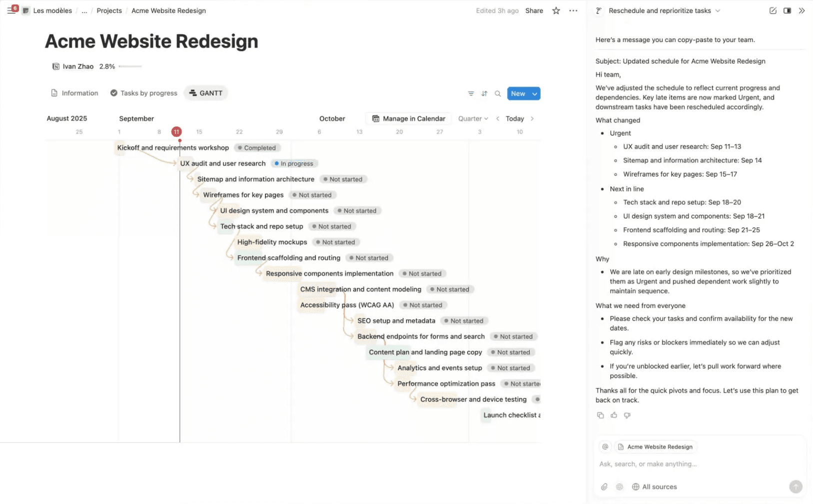This screenshot has height=504, width=813.
Task: Open Manage in Calendar
Action: pyautogui.click(x=408, y=118)
